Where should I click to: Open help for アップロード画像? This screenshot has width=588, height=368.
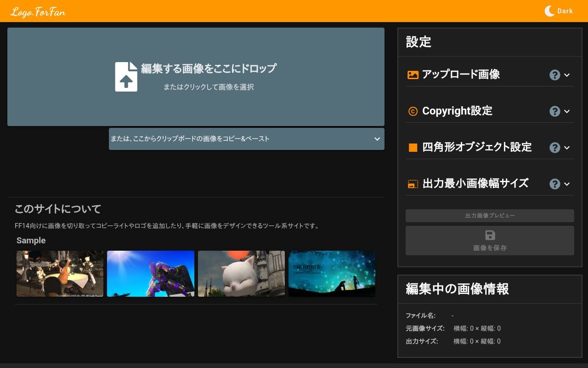tap(555, 75)
